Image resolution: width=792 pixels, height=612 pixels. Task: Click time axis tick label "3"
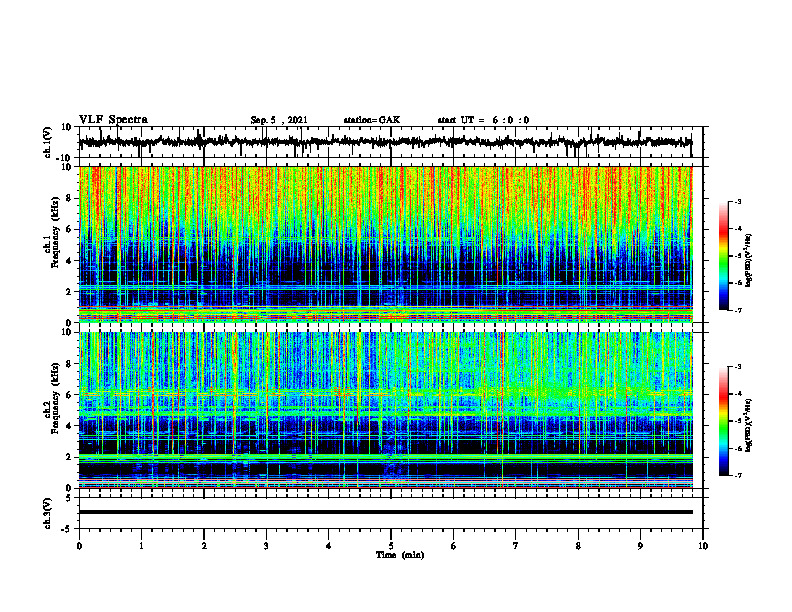(266, 546)
